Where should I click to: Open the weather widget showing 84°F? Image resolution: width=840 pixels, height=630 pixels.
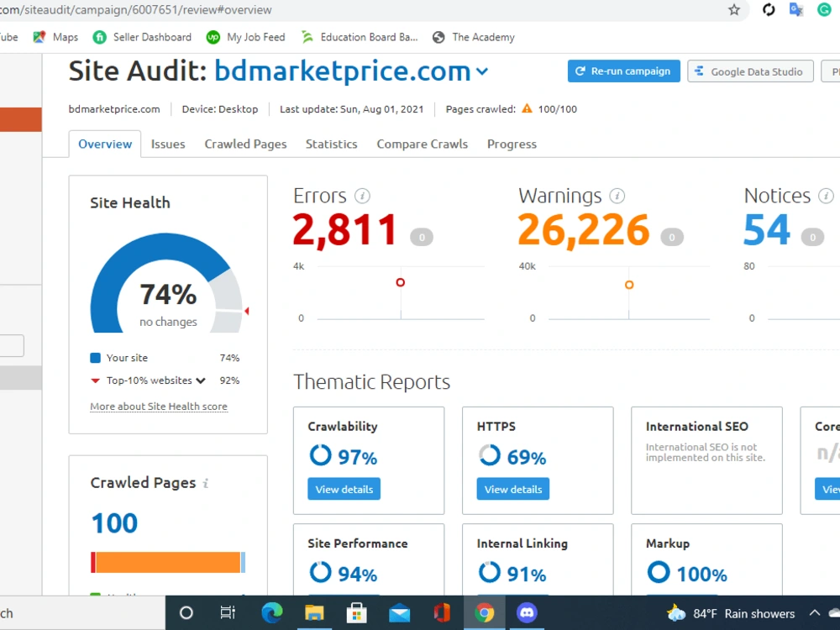click(731, 613)
